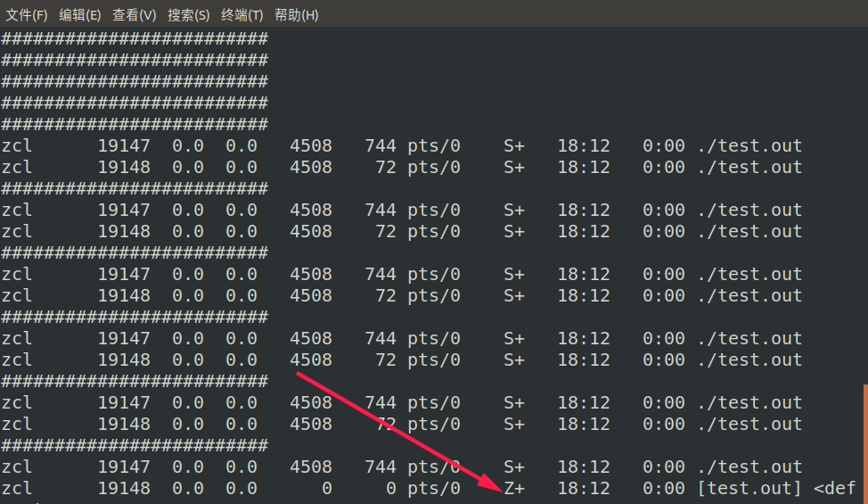This screenshot has width=868, height=504.
Task: Open the 文件(F) menu
Action: [x=27, y=15]
